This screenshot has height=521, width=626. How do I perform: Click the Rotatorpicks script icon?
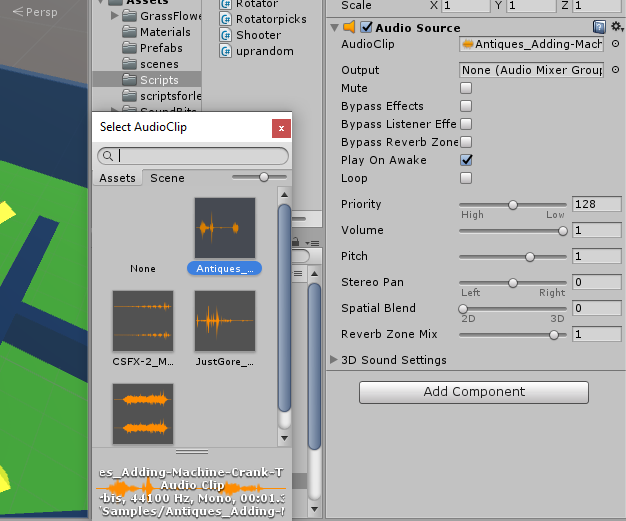(226, 19)
